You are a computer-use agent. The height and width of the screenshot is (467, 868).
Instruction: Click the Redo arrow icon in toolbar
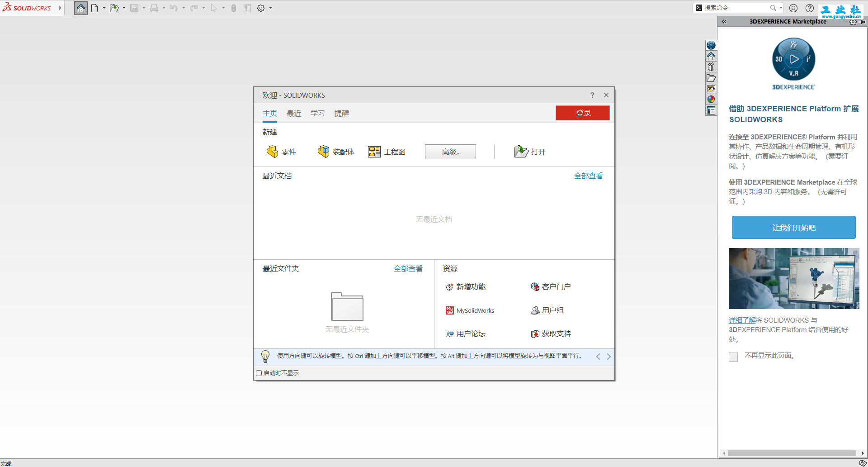194,8
